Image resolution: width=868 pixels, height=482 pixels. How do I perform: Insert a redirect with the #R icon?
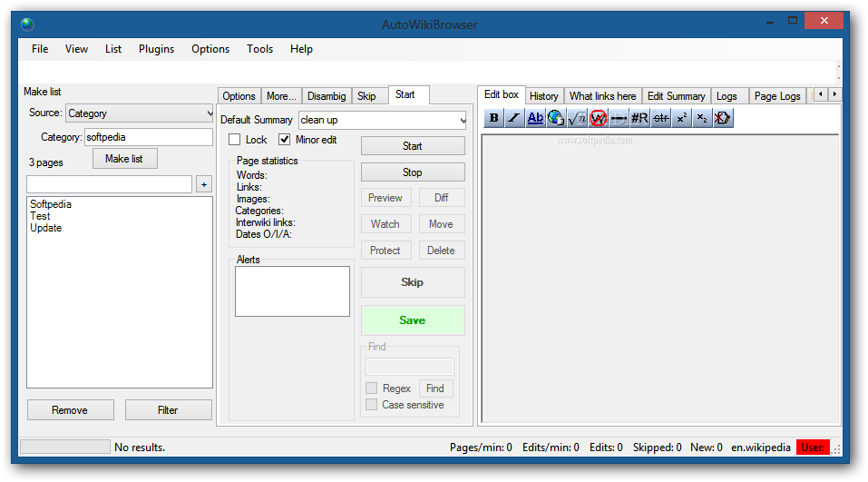(639, 118)
